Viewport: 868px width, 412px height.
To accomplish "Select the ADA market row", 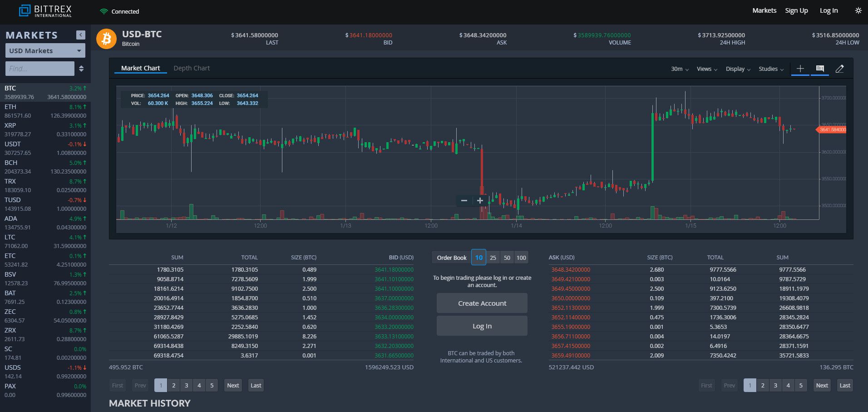I will [x=45, y=223].
